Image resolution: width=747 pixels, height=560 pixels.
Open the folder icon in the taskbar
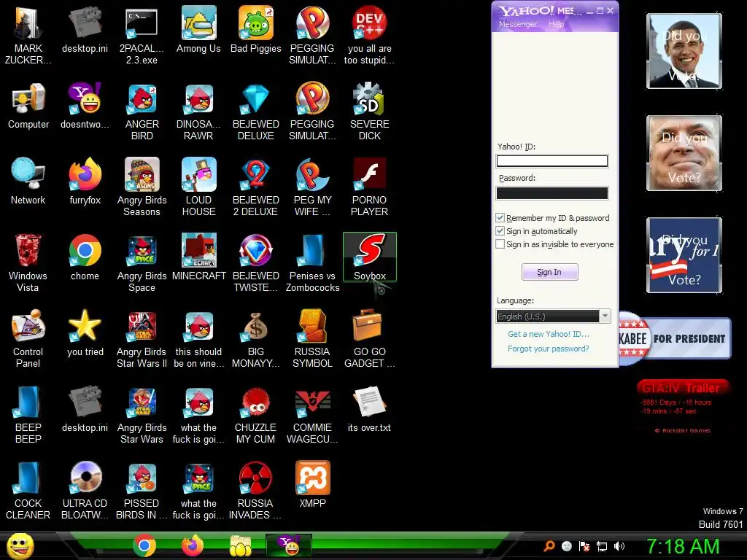(241, 545)
